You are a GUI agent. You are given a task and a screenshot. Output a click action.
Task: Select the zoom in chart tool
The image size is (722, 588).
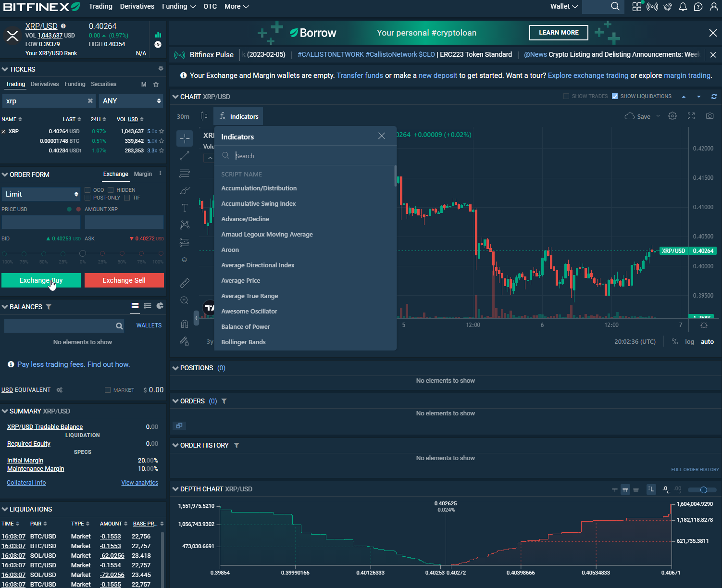185,300
